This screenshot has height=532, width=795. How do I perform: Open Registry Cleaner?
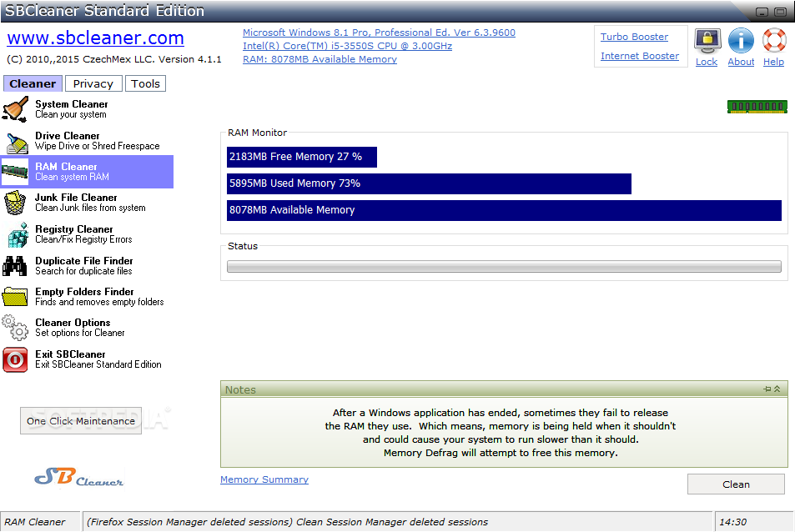click(x=88, y=234)
